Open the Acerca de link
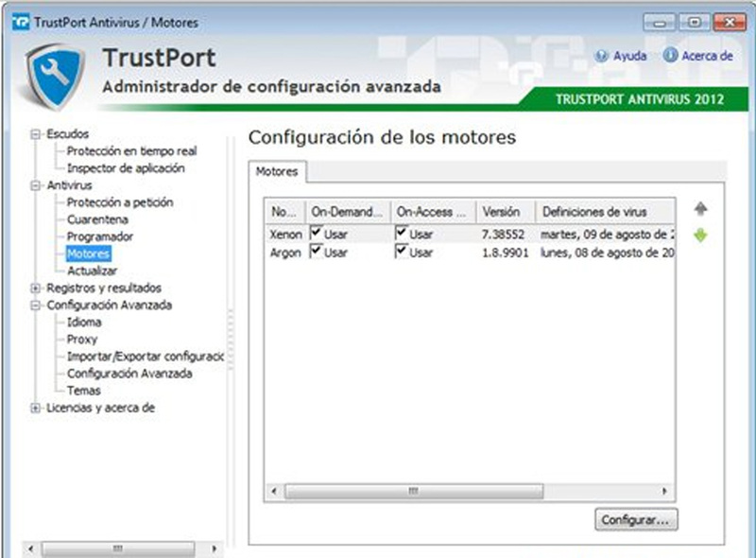 point(707,56)
